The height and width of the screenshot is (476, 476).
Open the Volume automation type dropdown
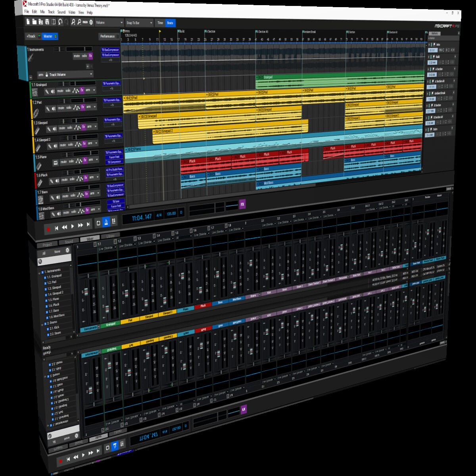click(x=109, y=23)
